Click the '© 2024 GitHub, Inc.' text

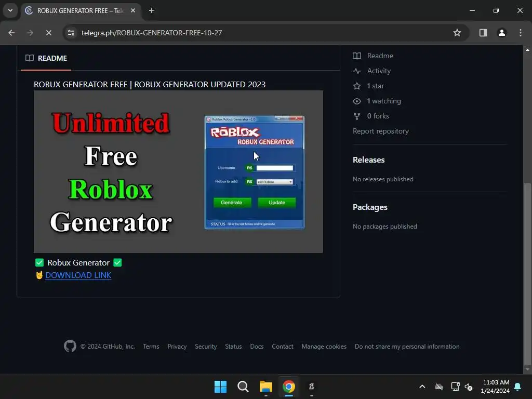108,347
